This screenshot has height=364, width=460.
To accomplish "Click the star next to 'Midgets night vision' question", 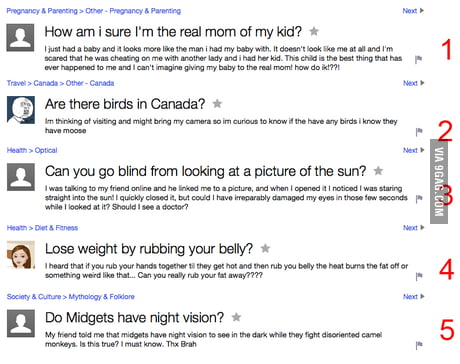I will pyautogui.click(x=236, y=317).
